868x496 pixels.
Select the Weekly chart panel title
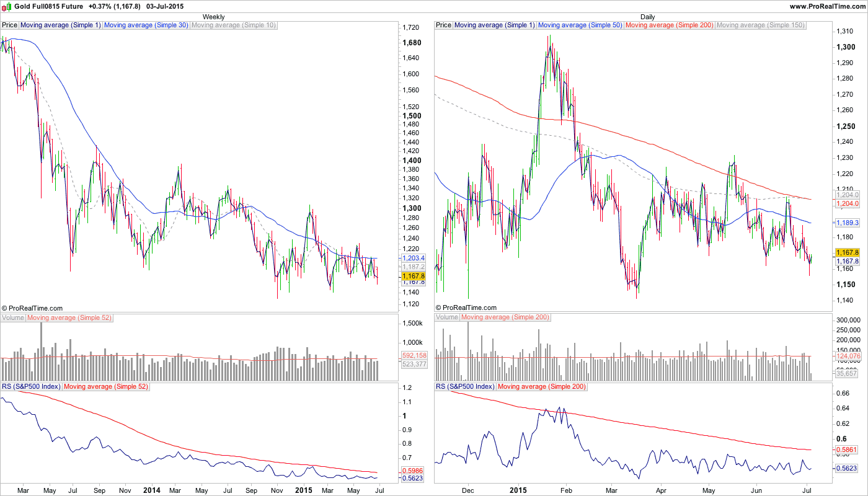pos(214,17)
